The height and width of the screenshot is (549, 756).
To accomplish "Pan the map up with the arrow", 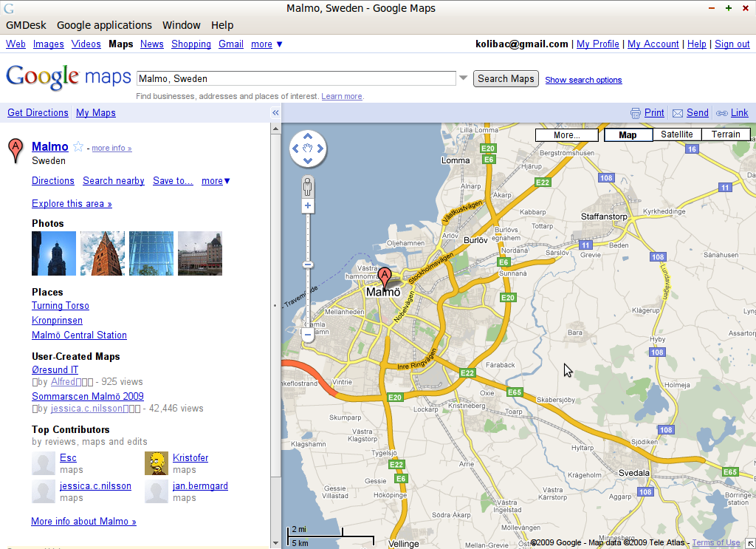I will pos(308,135).
